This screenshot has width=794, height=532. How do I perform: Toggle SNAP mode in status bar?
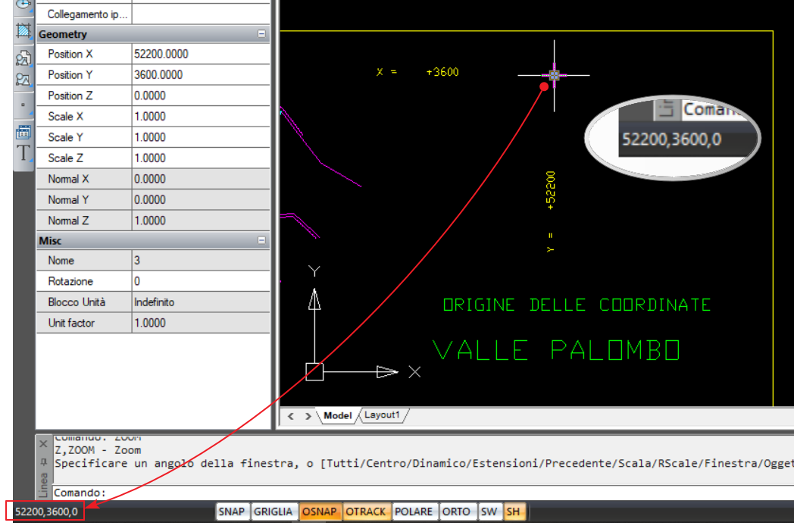click(x=232, y=512)
